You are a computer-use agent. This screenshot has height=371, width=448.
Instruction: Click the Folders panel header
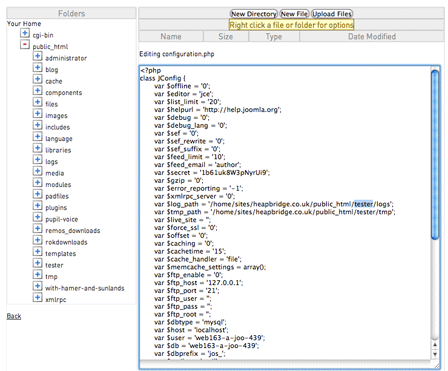tap(71, 13)
